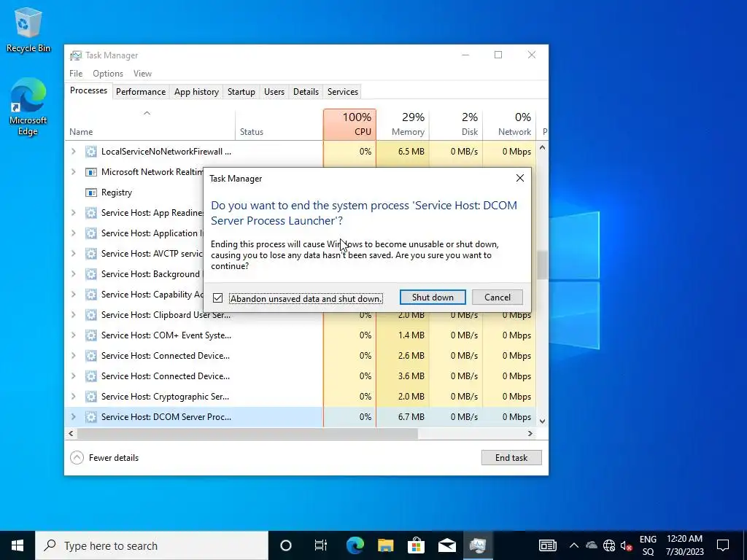Switch to the Performance tab
This screenshot has height=560, width=747.
coord(141,91)
